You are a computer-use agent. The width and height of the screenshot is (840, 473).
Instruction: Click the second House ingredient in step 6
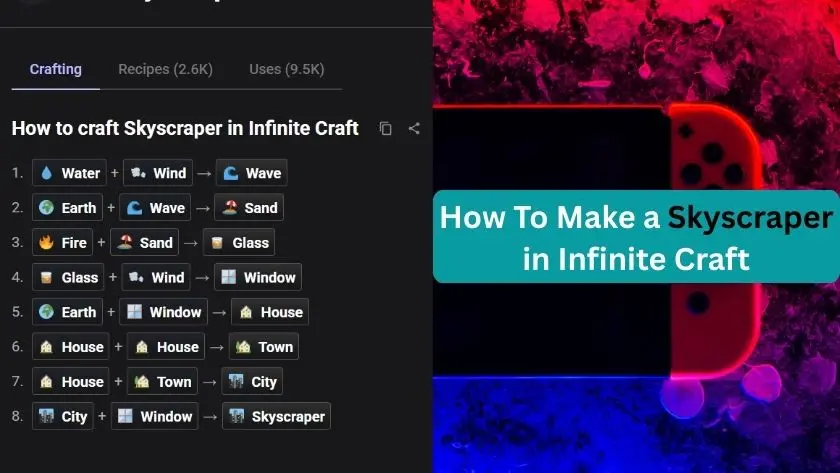tap(166, 347)
